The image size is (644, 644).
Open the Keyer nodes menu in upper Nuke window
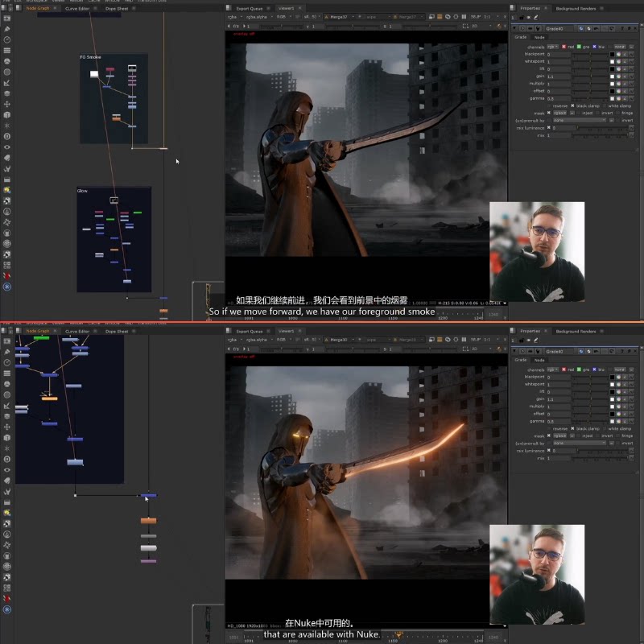(x=7, y=83)
